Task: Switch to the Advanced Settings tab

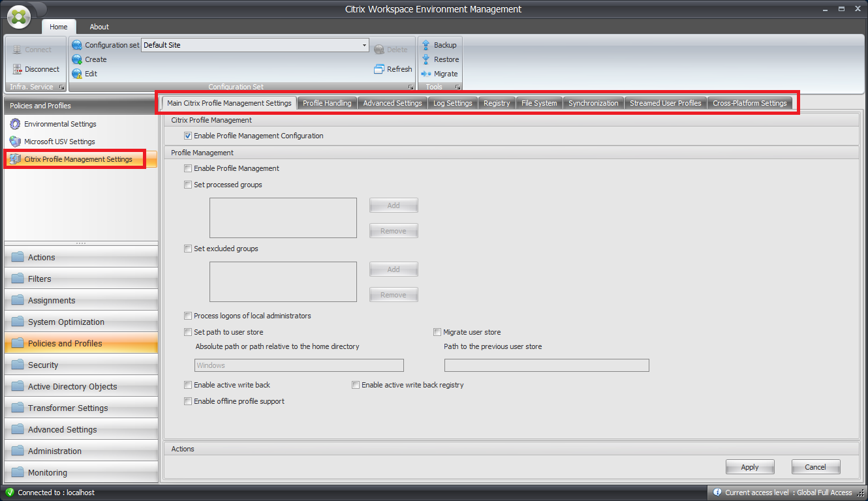Action: tap(392, 103)
